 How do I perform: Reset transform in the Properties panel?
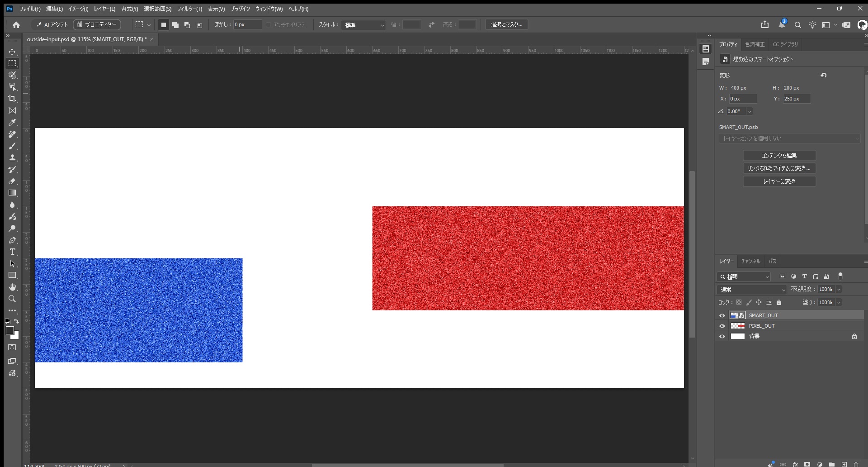tap(824, 76)
